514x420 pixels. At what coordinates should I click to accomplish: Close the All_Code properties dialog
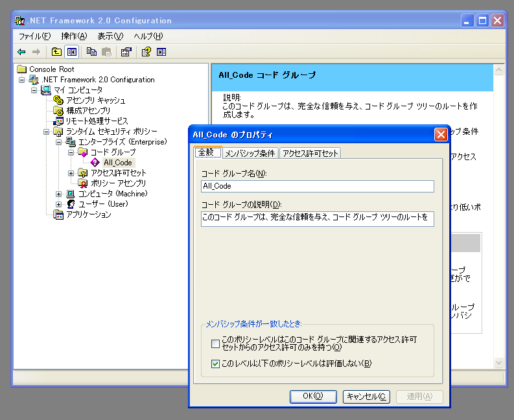(441, 134)
